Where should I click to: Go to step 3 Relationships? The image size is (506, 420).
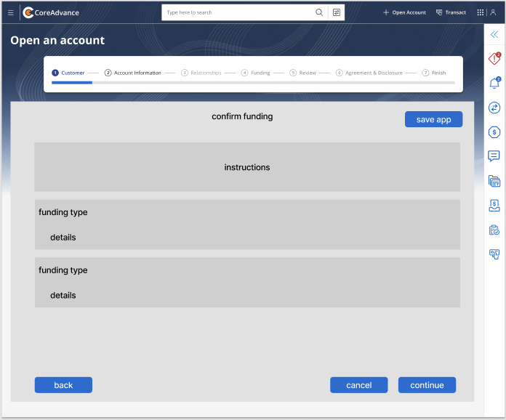[201, 73]
